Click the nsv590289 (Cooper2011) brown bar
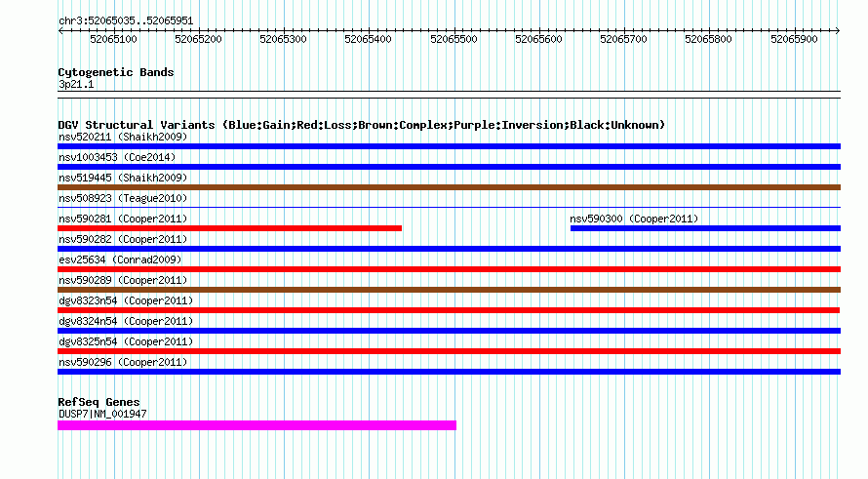 click(x=449, y=290)
